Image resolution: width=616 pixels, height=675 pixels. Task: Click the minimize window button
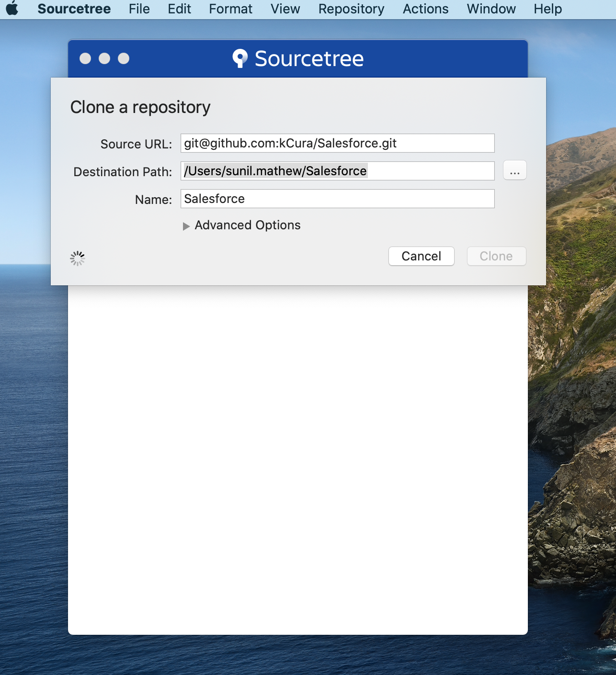[x=104, y=58]
